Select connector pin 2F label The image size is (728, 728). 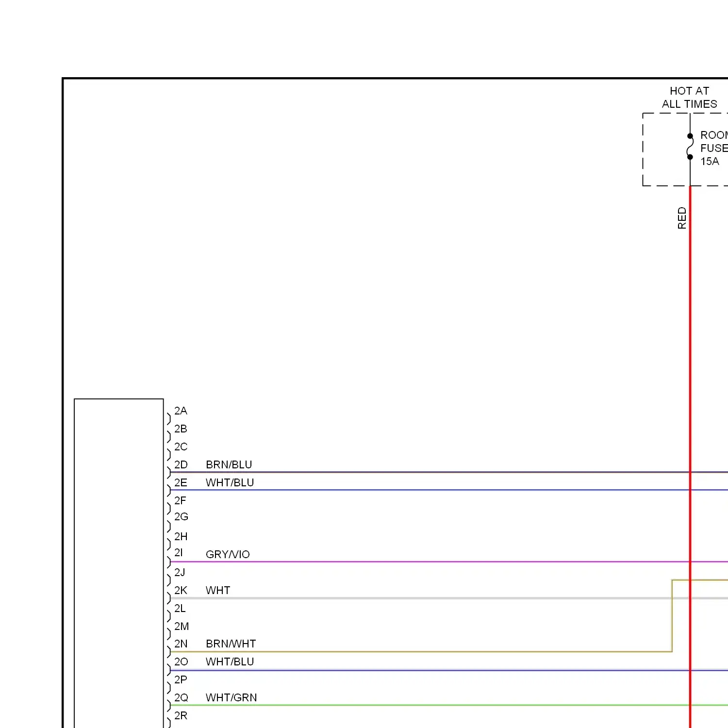(180, 500)
